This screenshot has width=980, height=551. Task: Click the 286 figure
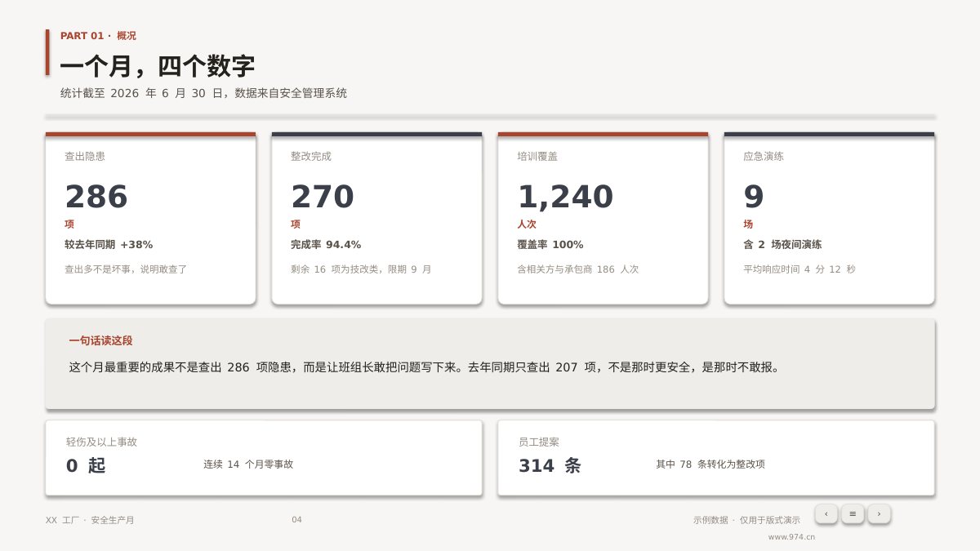[x=96, y=197]
